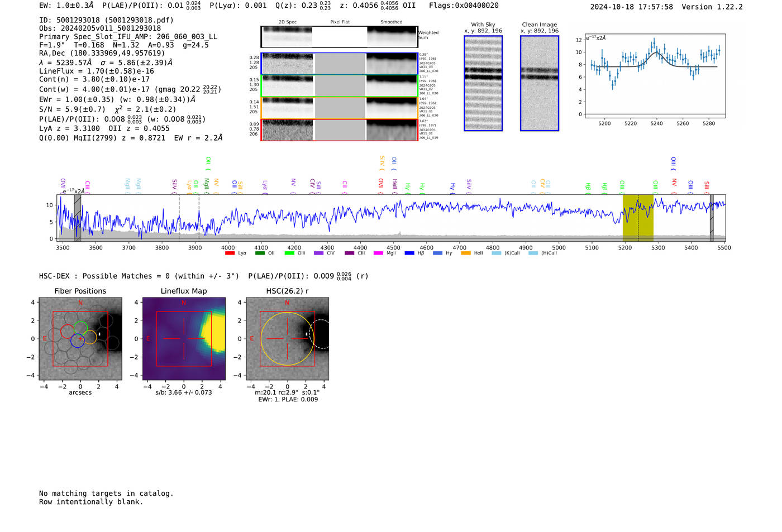The image size is (782, 532).
Task: Click the Weighted Sum 2D spectrum strip
Action: click(339, 37)
